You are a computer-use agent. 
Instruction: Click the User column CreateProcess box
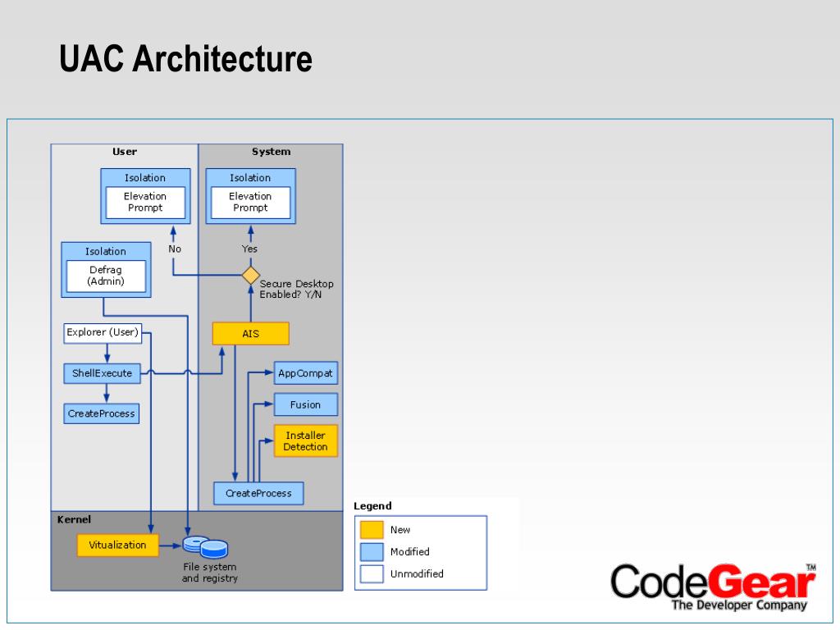(101, 413)
